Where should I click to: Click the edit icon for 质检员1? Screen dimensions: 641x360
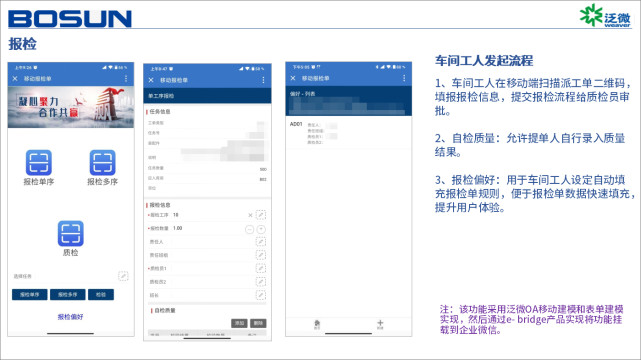pyautogui.click(x=261, y=268)
